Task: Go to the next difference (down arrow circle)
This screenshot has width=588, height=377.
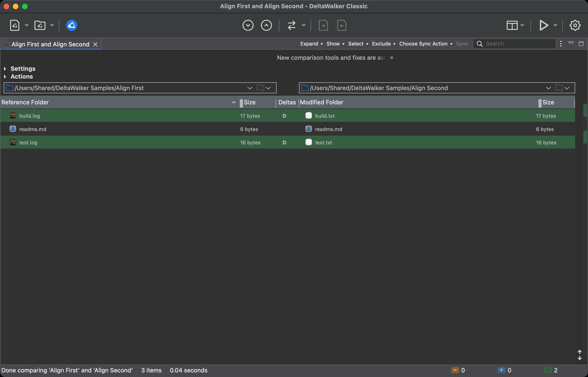Action: (x=248, y=25)
